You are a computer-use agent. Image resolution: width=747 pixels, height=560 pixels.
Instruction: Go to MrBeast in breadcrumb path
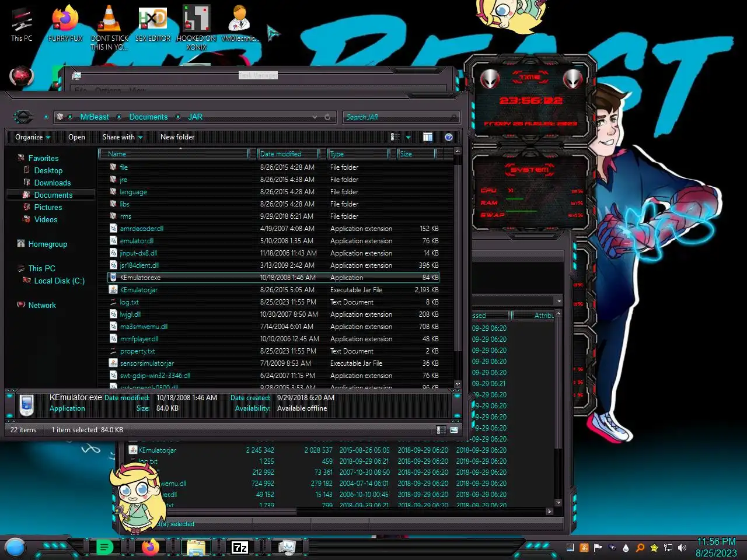pos(95,117)
